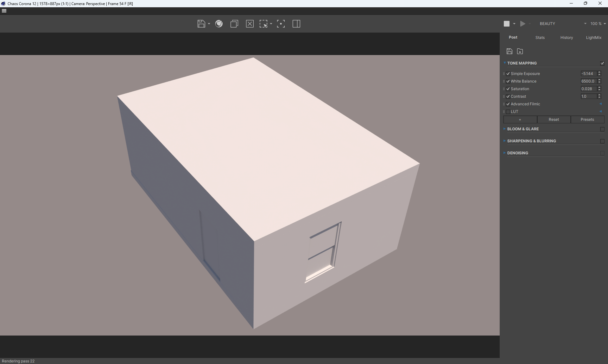This screenshot has height=364, width=608.
Task: Click the save image icon in toolbar
Action: coord(201,24)
